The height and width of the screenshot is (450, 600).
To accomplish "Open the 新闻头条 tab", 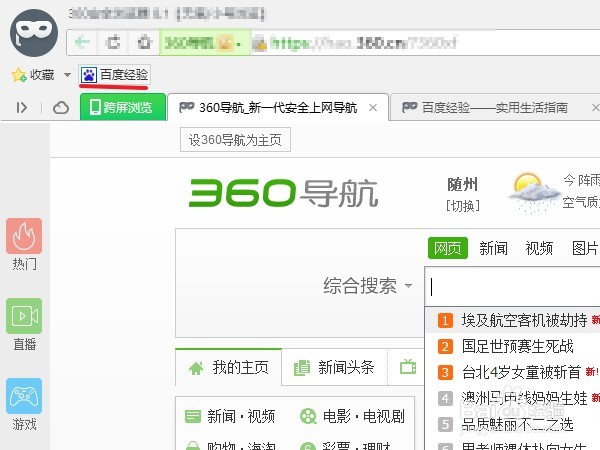I will [x=334, y=367].
